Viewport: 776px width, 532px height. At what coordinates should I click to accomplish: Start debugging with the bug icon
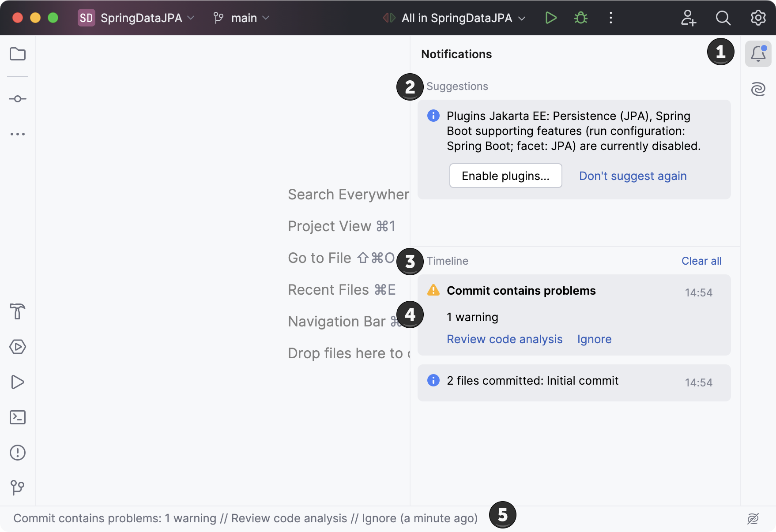580,18
